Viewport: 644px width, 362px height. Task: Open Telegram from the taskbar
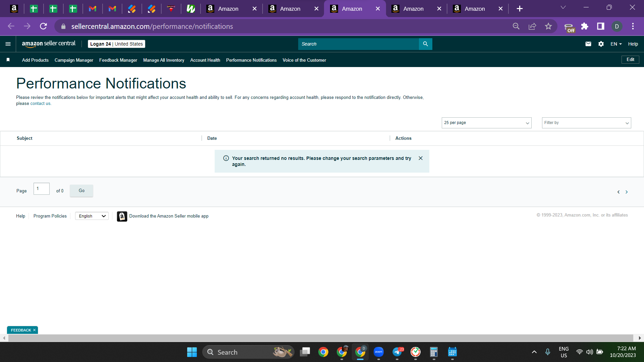tap(397, 352)
